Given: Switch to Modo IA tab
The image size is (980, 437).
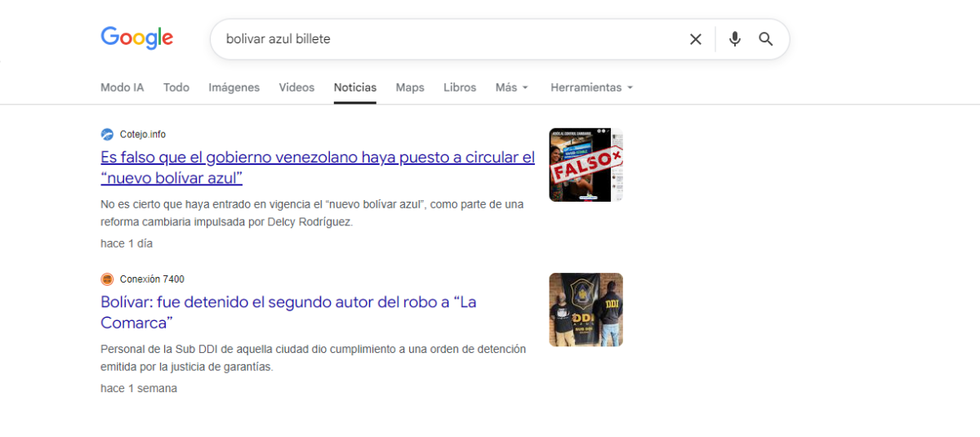Looking at the screenshot, I should tap(122, 87).
